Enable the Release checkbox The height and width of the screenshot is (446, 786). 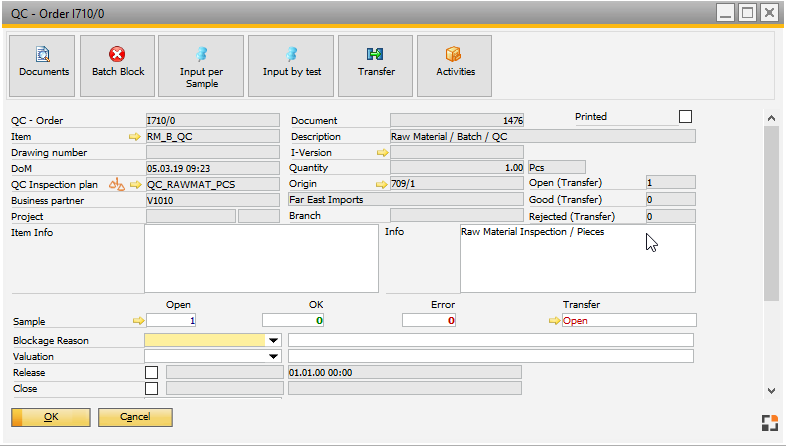(x=152, y=373)
